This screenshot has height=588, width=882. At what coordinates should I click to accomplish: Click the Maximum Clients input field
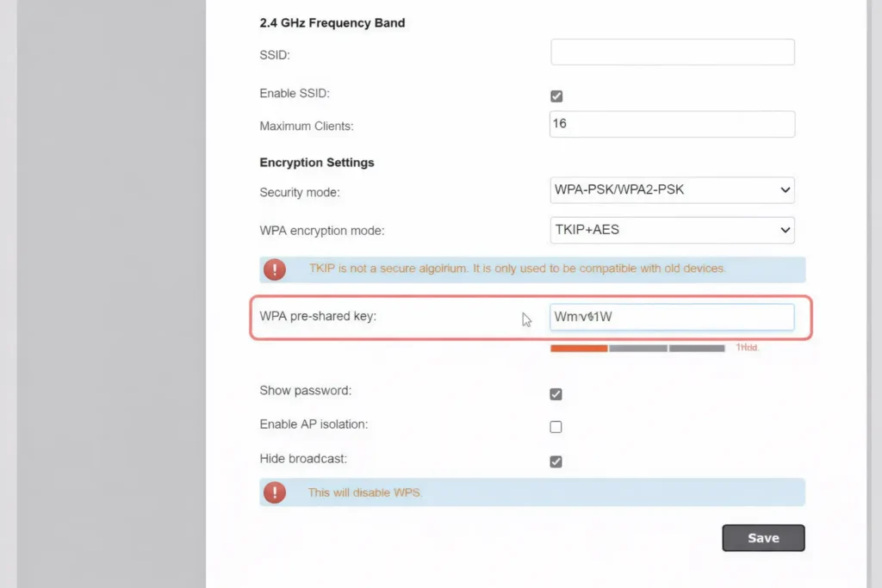point(672,124)
